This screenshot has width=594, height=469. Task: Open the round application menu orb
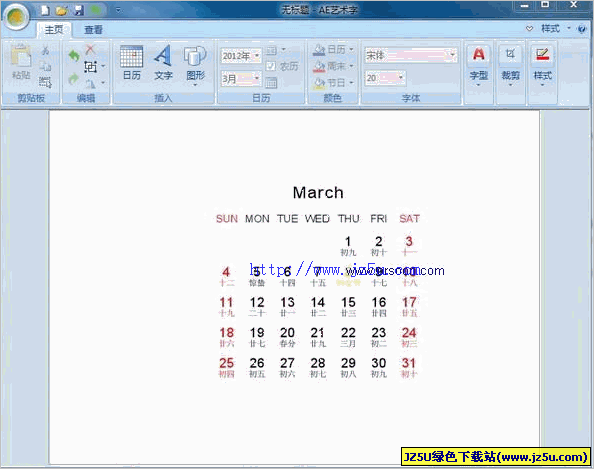coord(16,16)
